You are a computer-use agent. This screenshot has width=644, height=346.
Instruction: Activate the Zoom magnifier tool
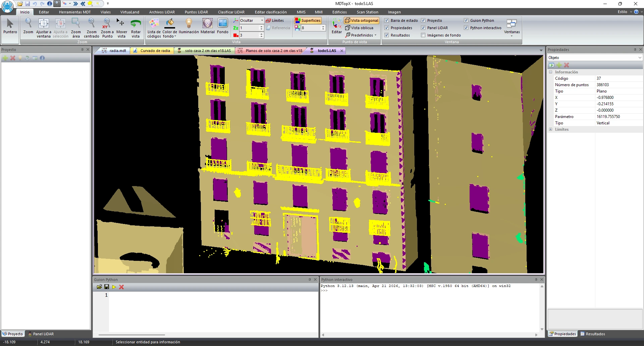tap(28, 27)
